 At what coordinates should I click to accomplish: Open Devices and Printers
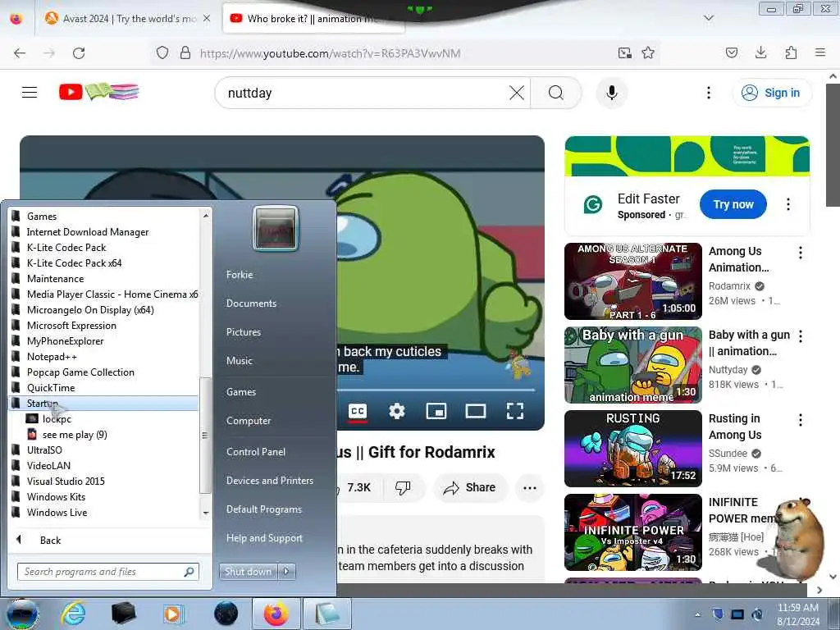[270, 481]
